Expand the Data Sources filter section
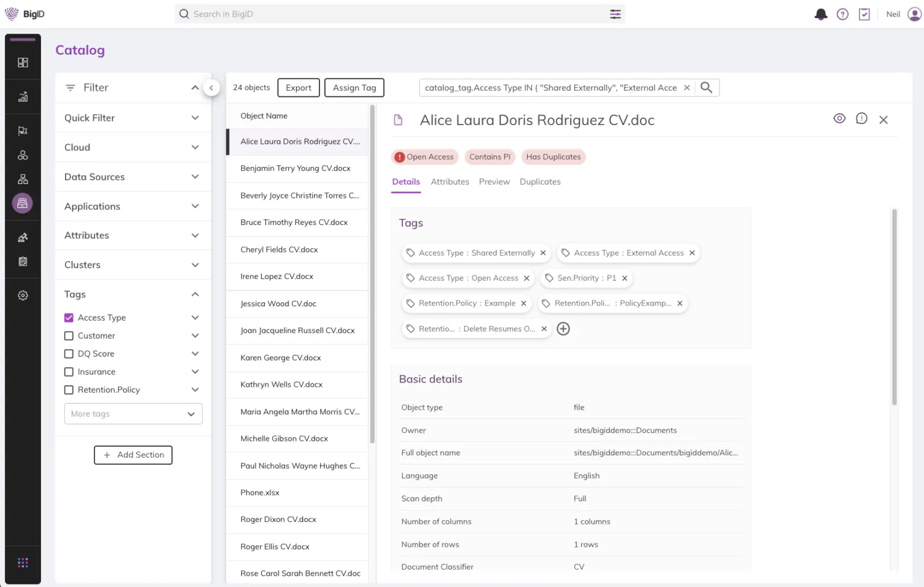Image resolution: width=924 pixels, height=587 pixels. coord(133,177)
